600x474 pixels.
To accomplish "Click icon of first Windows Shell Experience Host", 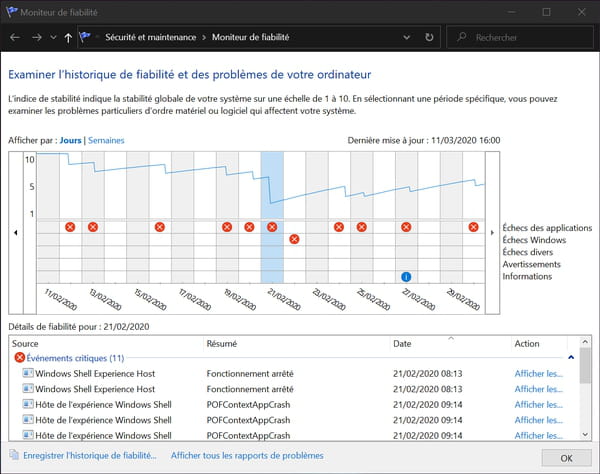I will click(28, 373).
